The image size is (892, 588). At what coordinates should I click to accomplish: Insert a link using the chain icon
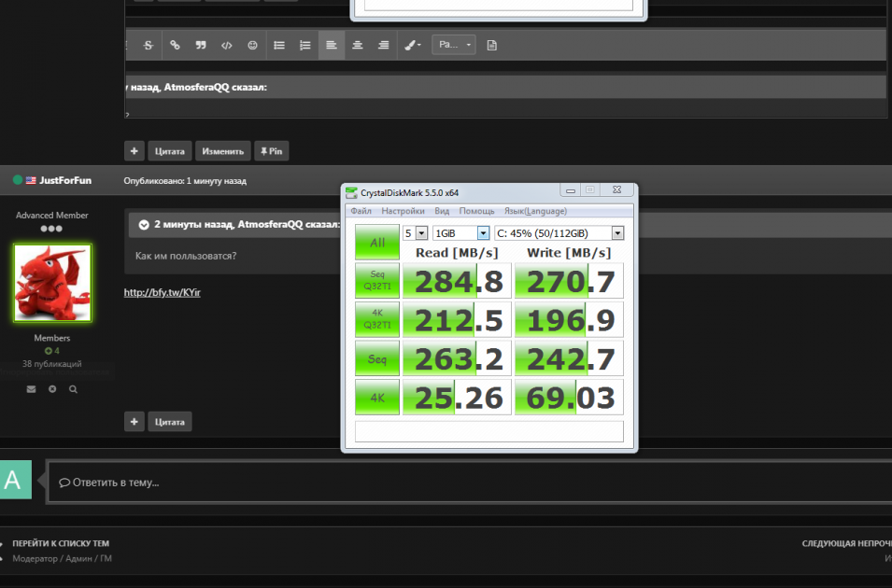tap(175, 45)
